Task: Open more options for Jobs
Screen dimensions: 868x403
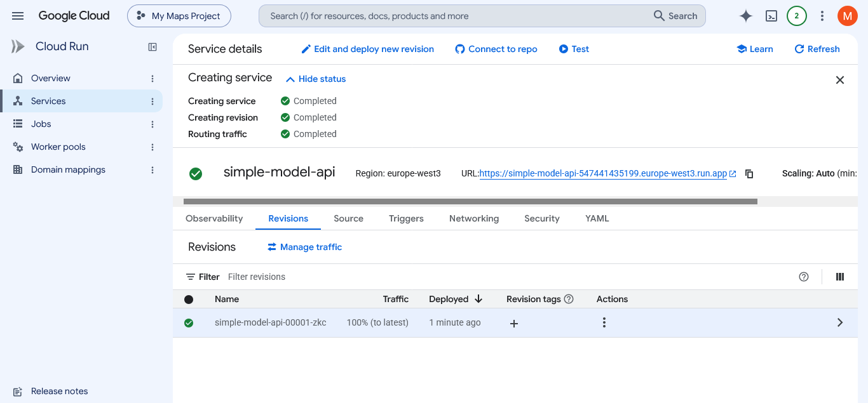Action: (153, 124)
